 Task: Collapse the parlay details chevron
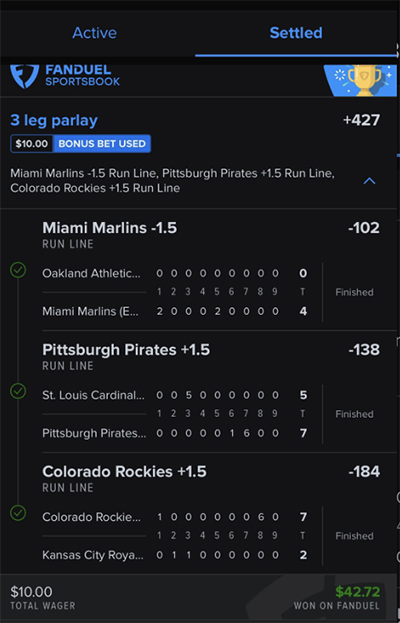369,181
